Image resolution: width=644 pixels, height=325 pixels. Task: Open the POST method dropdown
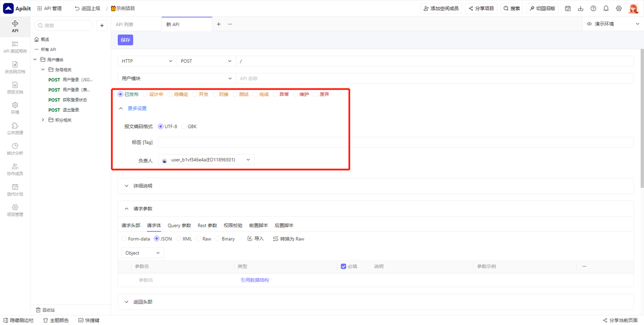tap(206, 60)
